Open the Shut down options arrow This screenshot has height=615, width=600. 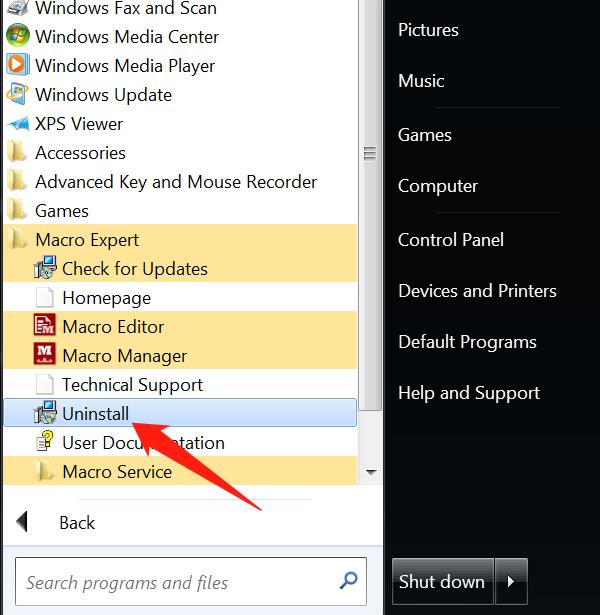pyautogui.click(x=511, y=581)
